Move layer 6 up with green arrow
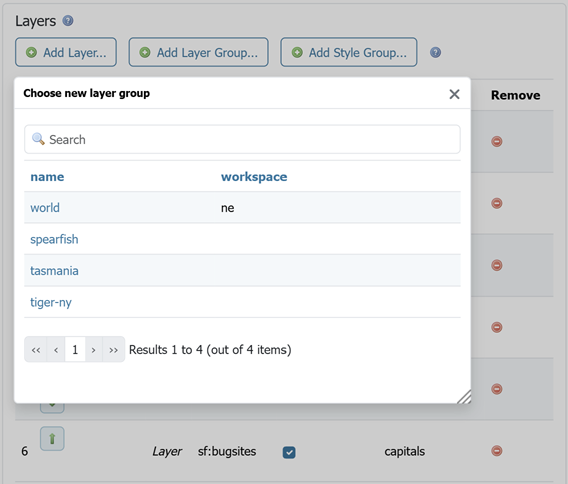Viewport: 568px width, 484px height. click(52, 439)
